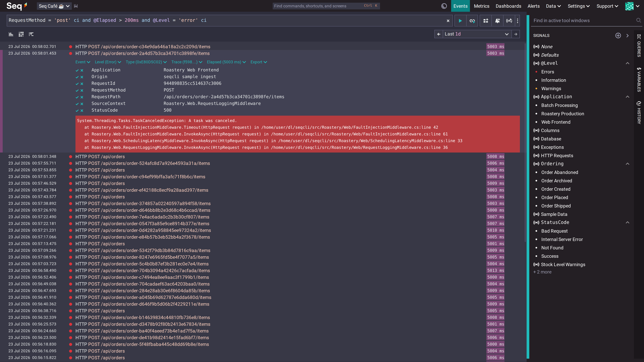Open the Event dropdown in expanded event
Screen dimensions: 644x362
[x=83, y=62]
